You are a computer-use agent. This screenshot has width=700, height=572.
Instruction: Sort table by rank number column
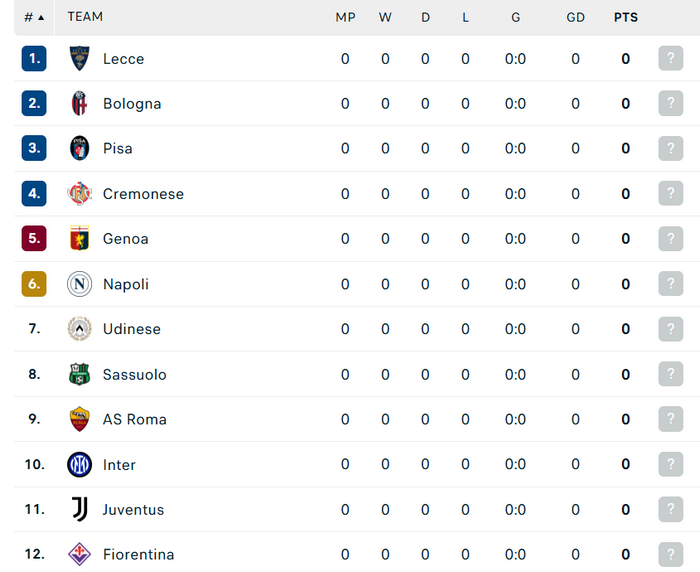[34, 17]
